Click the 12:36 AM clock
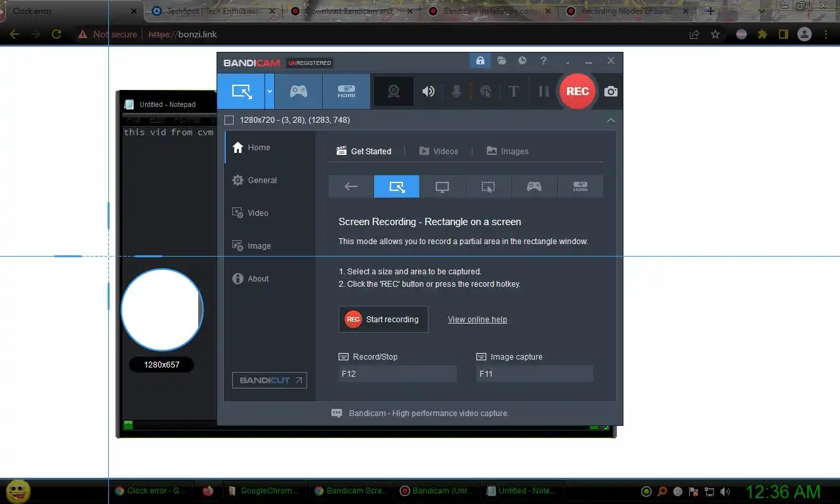The image size is (840, 504). click(x=783, y=491)
